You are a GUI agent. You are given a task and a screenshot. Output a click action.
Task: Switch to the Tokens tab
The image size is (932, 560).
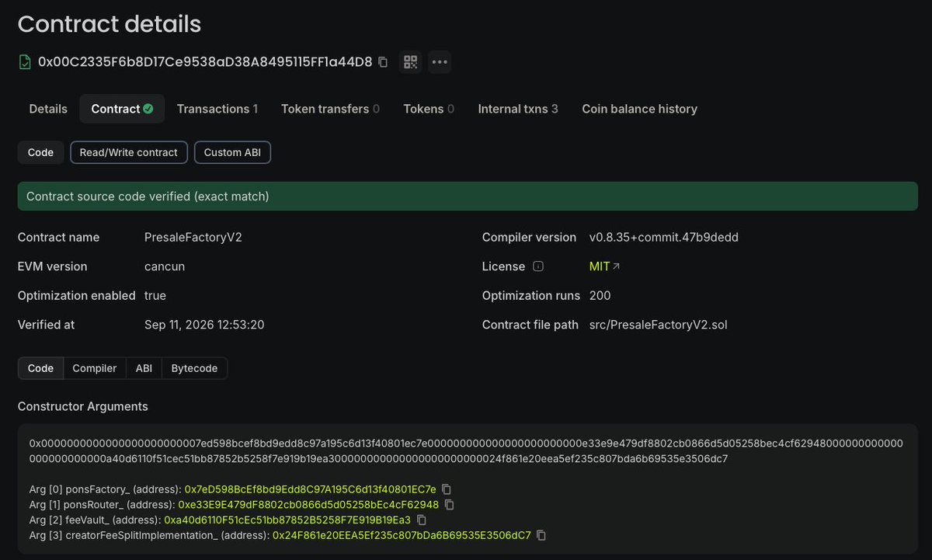tap(429, 109)
